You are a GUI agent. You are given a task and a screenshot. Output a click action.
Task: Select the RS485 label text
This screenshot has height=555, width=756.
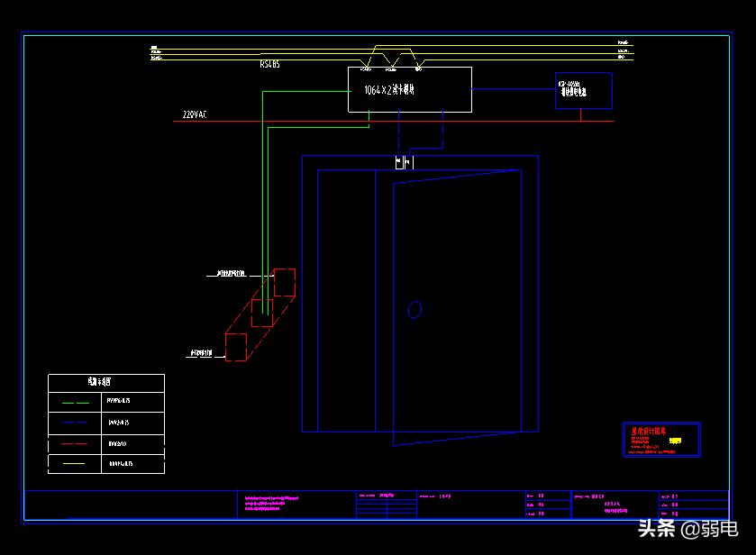(269, 64)
